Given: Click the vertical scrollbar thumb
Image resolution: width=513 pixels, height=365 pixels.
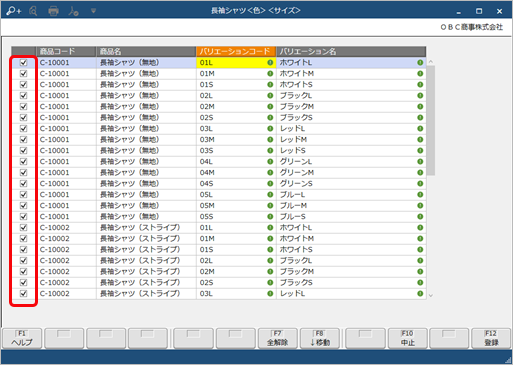Looking at the screenshot, I should [431, 120].
